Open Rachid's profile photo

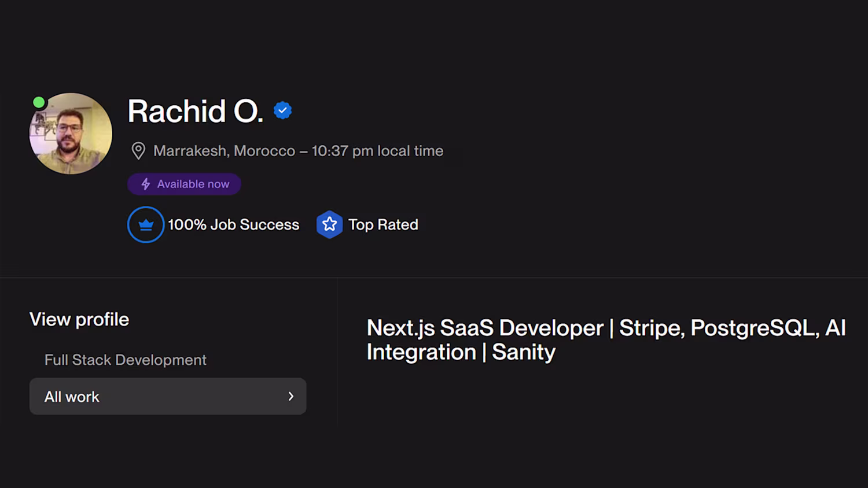pyautogui.click(x=71, y=134)
